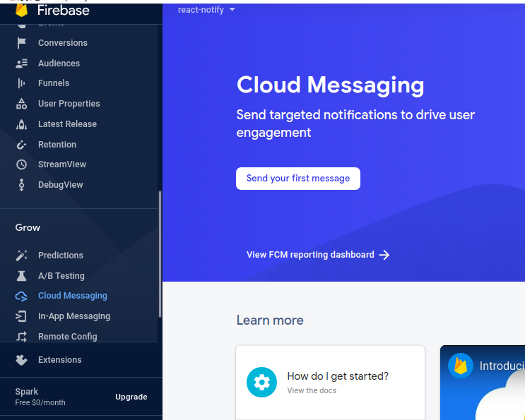The image size is (525, 420).
Task: Click the Audiences people icon
Action: (x=21, y=64)
